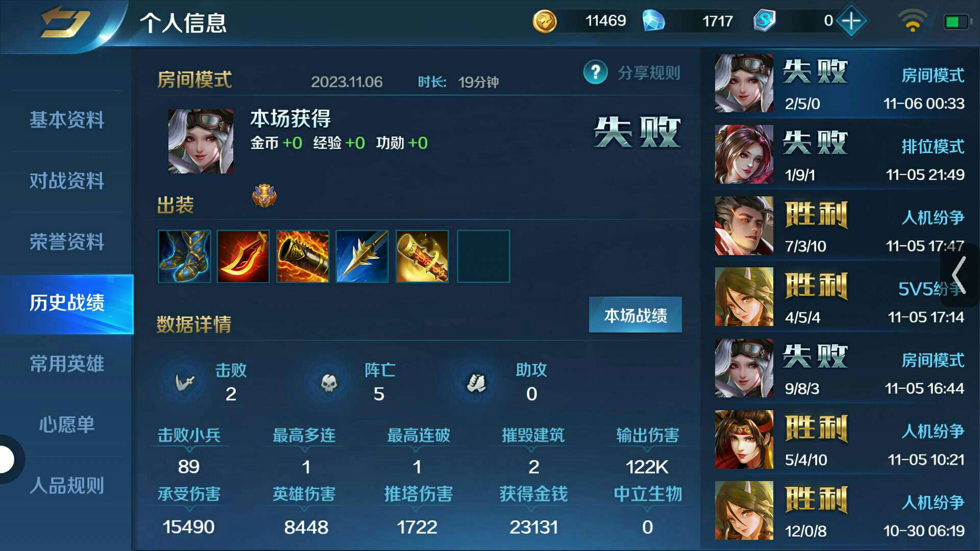
Task: Click the blue diamond currency icon
Action: [x=653, y=21]
